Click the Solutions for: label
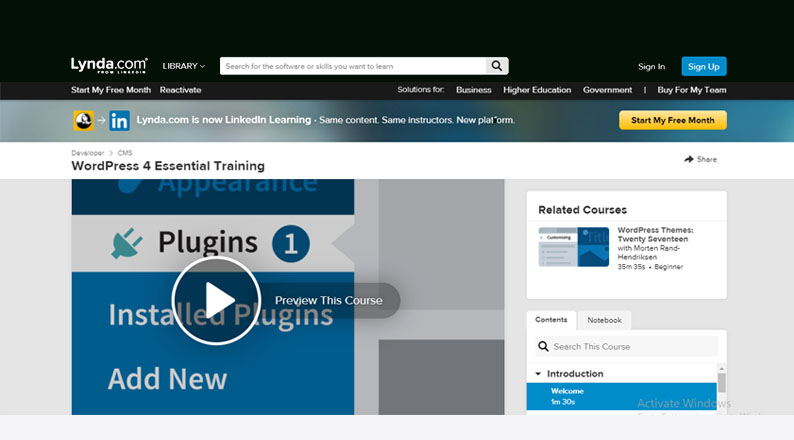This screenshot has width=794, height=440. pos(420,89)
